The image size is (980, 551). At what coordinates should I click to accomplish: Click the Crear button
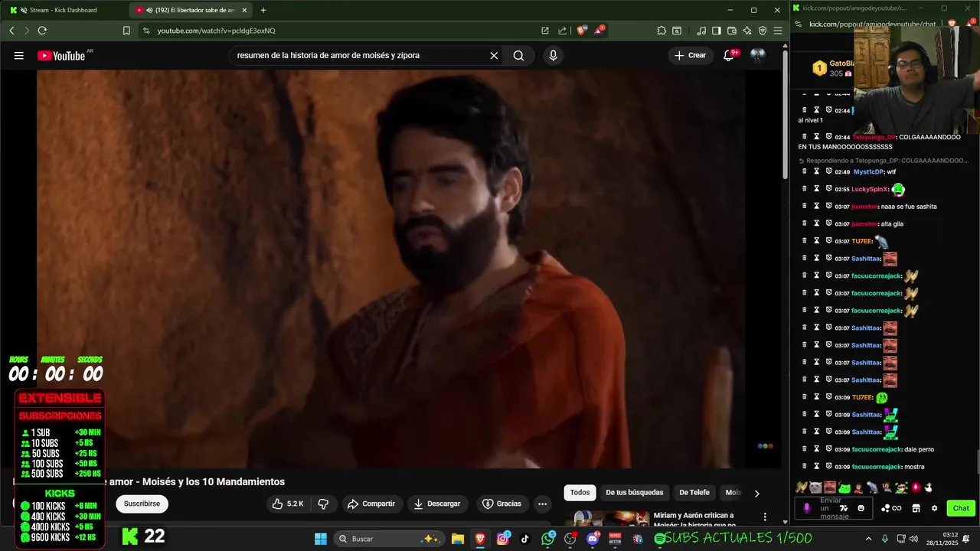690,55
